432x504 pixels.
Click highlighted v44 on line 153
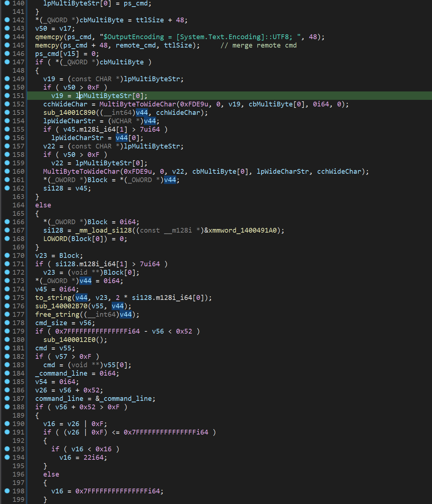pos(142,113)
